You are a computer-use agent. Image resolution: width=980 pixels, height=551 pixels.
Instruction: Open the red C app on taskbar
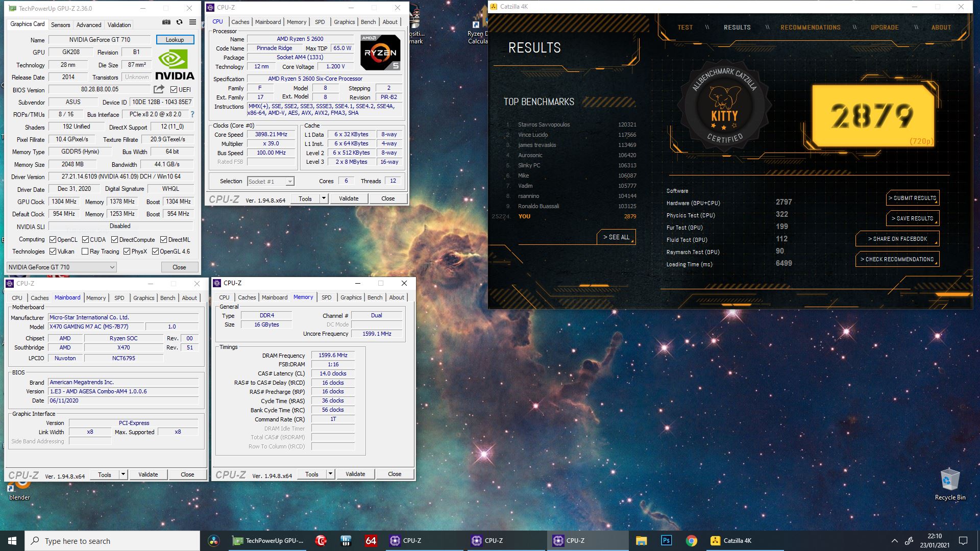[x=321, y=541]
